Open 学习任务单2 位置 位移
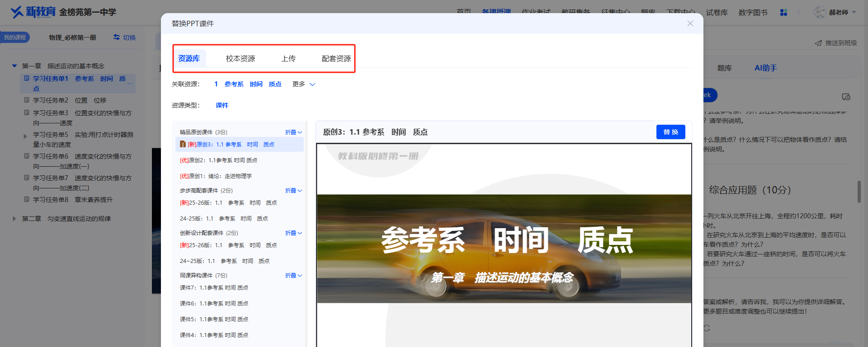 click(70, 100)
